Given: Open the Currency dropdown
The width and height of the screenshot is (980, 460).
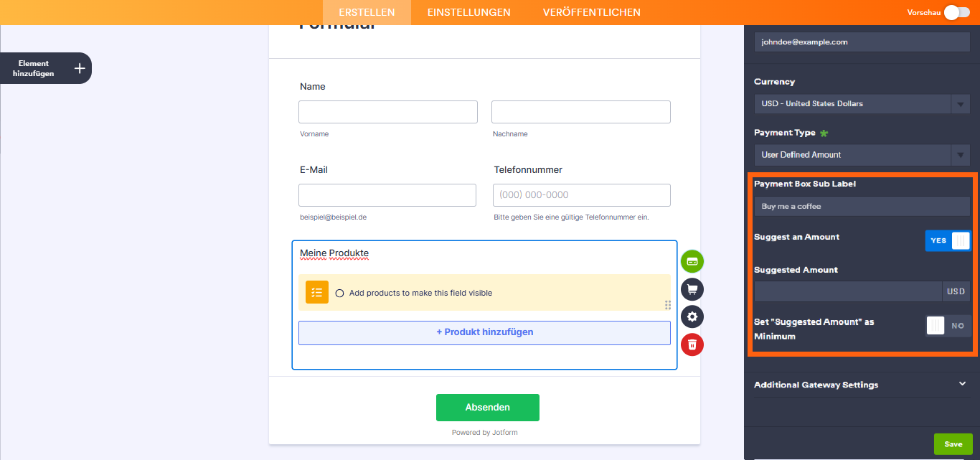Looking at the screenshot, I should (x=862, y=104).
